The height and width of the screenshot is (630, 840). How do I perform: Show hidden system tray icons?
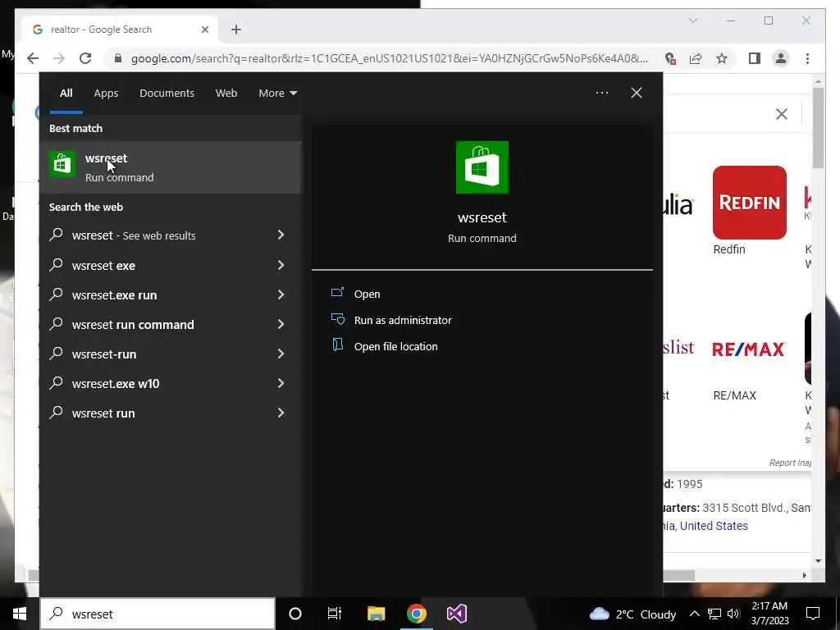pyautogui.click(x=694, y=614)
